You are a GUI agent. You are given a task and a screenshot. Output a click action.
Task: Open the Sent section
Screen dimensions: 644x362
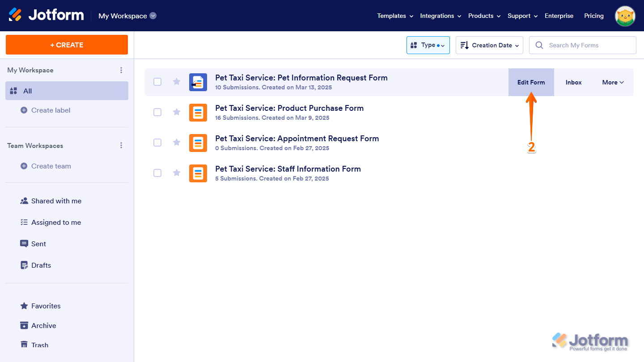coord(38,244)
